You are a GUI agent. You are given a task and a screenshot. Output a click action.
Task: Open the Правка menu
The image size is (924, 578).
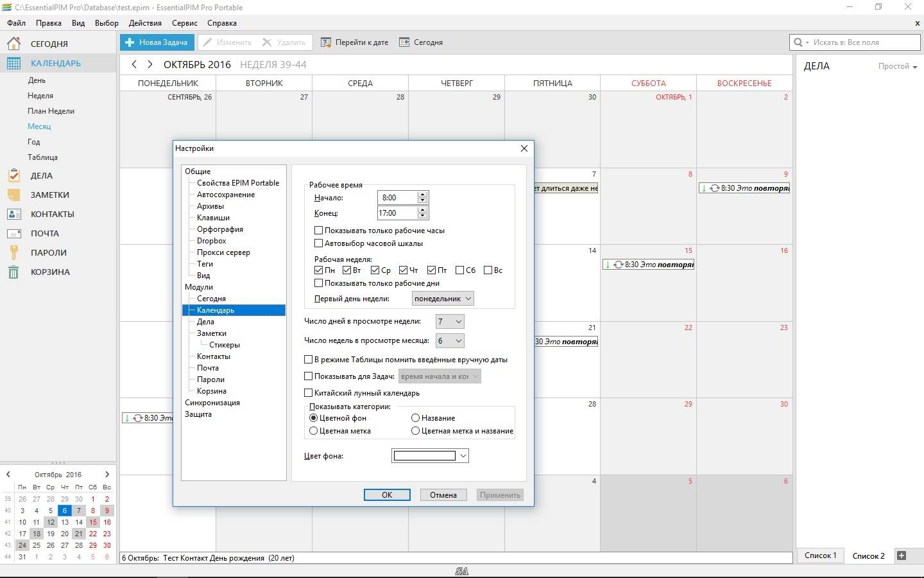(49, 23)
